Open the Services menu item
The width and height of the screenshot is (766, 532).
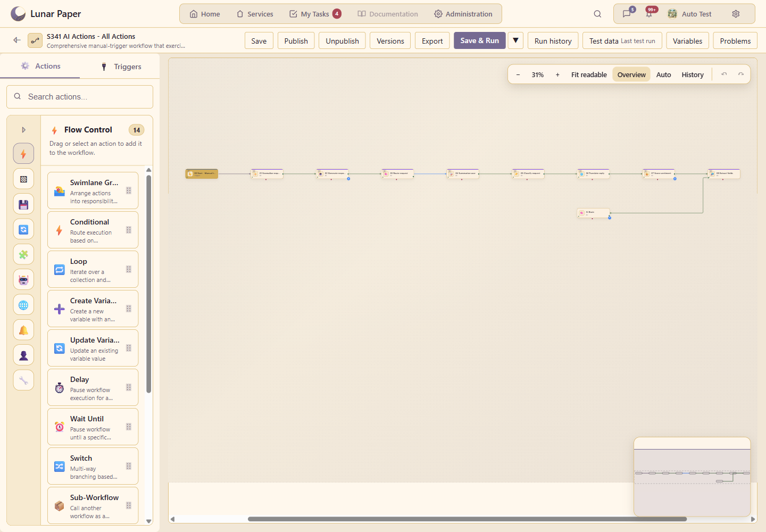coord(255,14)
